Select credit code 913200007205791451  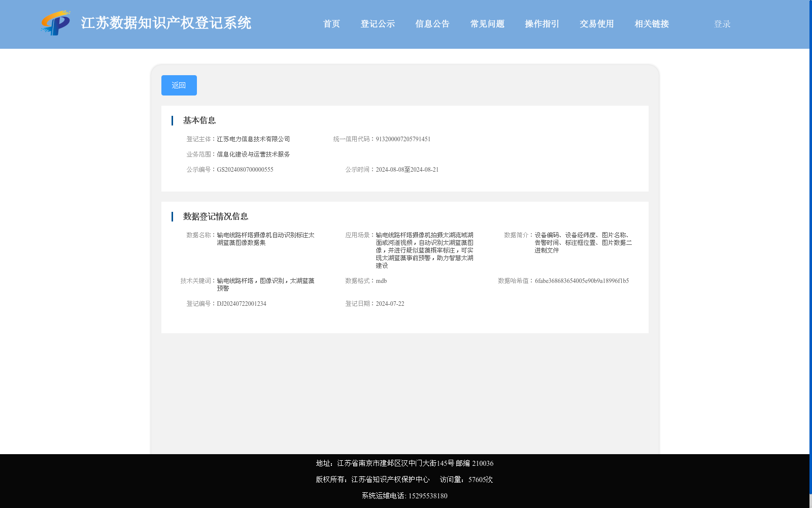[x=403, y=139]
